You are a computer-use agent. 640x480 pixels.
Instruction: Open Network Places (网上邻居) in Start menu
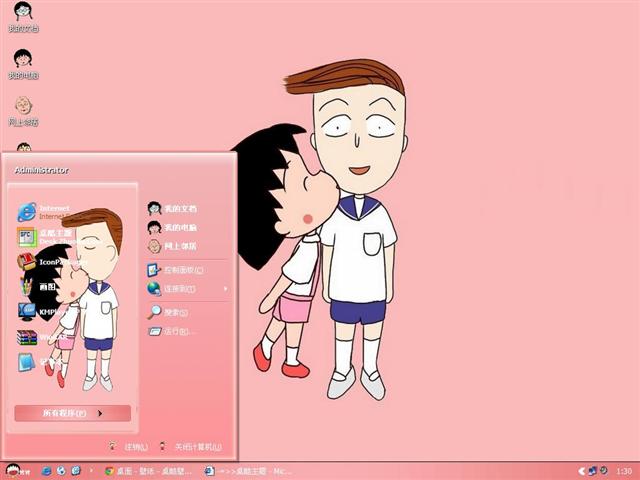[172, 246]
